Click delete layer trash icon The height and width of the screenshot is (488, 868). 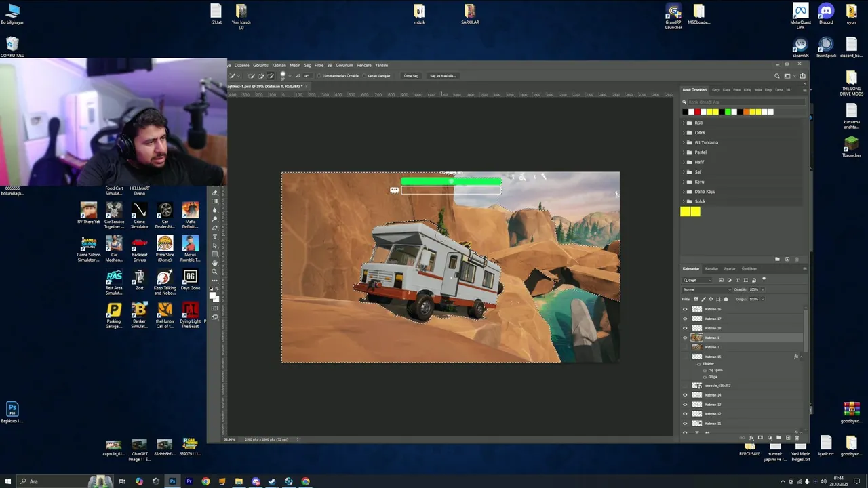point(797,438)
